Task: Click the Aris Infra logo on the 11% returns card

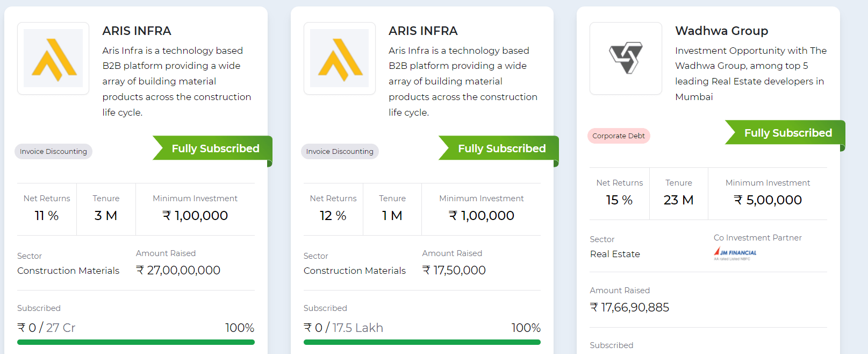Action: tap(53, 58)
